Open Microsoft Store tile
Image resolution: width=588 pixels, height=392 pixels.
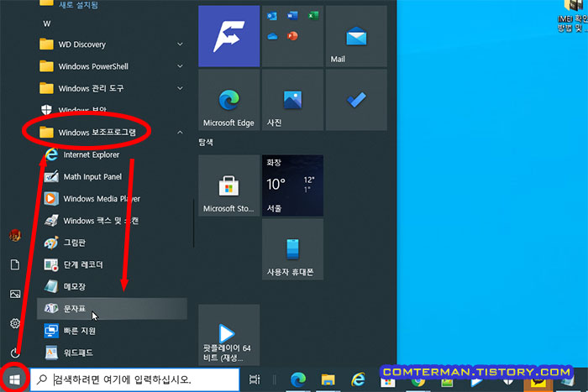(228, 186)
